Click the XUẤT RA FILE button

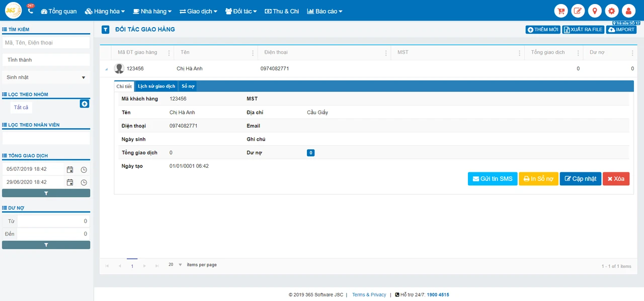(583, 30)
